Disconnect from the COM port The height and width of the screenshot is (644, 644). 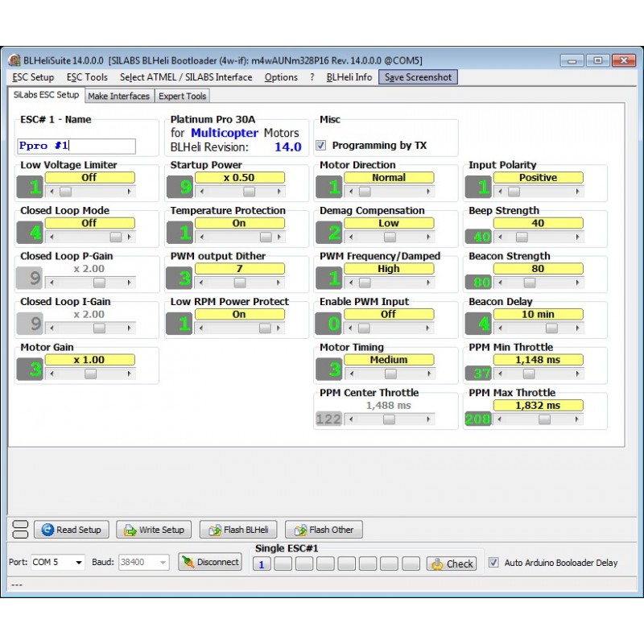click(x=210, y=562)
